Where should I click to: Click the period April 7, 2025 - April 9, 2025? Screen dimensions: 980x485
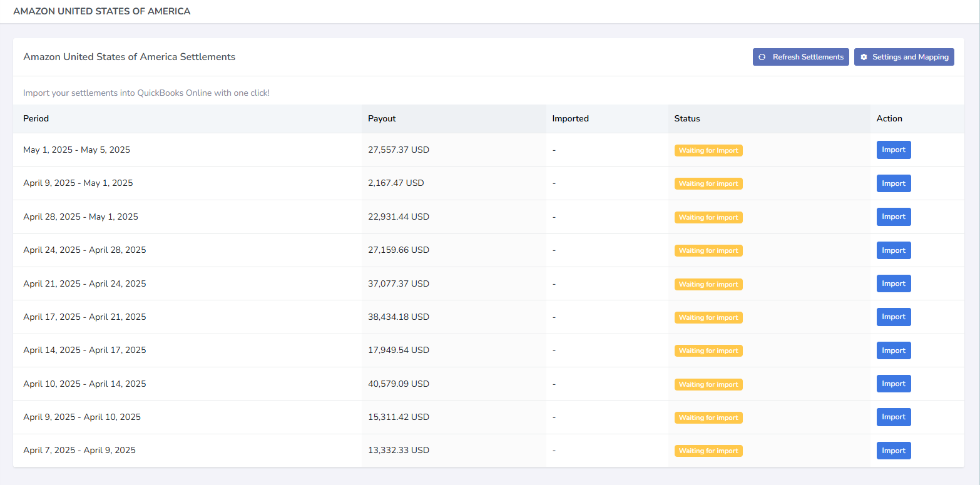(x=79, y=451)
